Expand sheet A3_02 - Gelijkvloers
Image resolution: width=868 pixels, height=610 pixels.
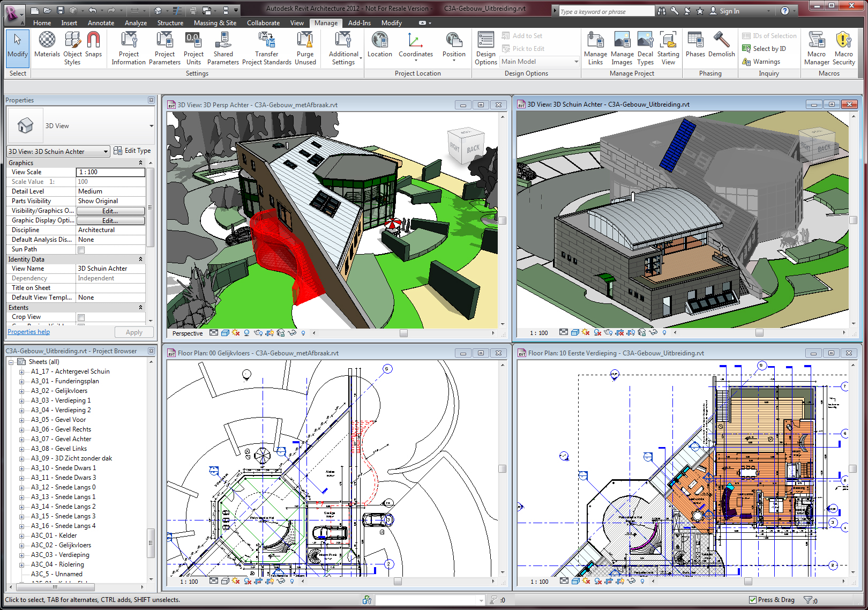[21, 391]
